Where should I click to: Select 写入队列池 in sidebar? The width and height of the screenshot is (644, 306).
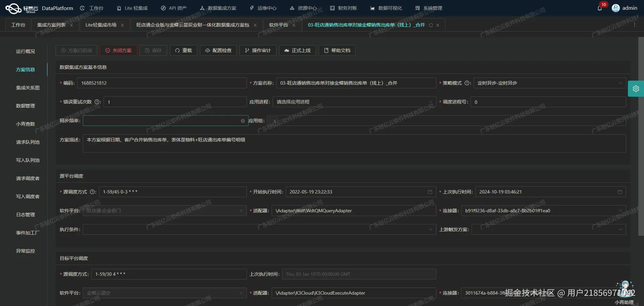28,160
